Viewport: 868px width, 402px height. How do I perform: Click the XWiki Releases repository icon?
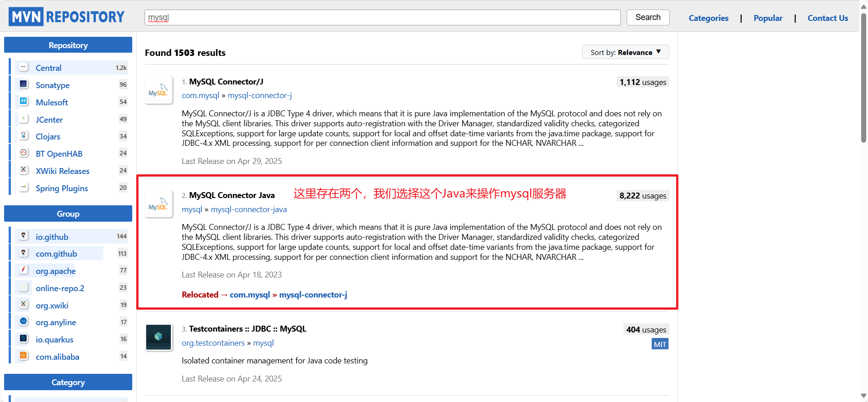pos(24,170)
